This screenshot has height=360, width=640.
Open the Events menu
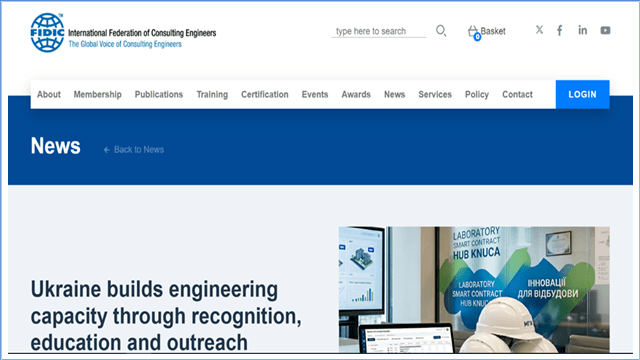tap(315, 94)
